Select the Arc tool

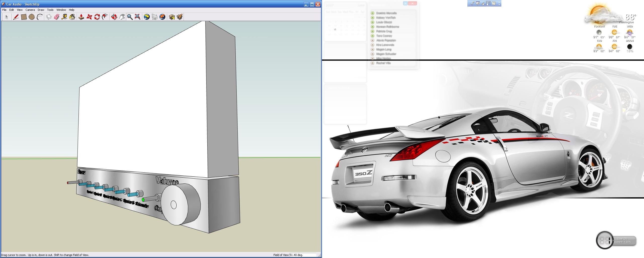39,17
